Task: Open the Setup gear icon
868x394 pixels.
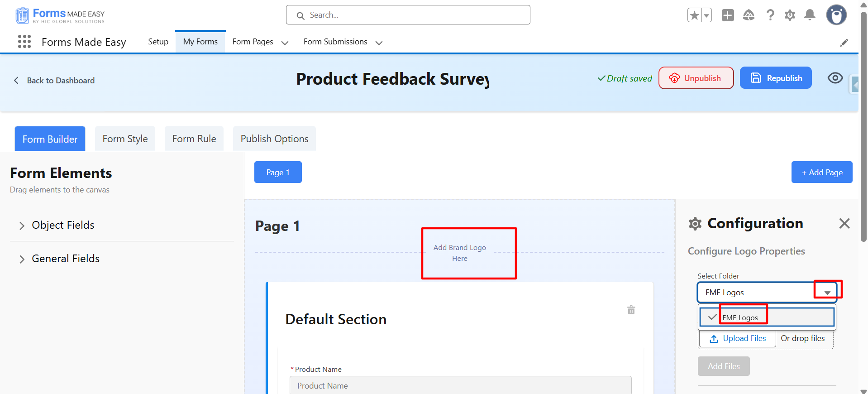Action: [x=790, y=15]
